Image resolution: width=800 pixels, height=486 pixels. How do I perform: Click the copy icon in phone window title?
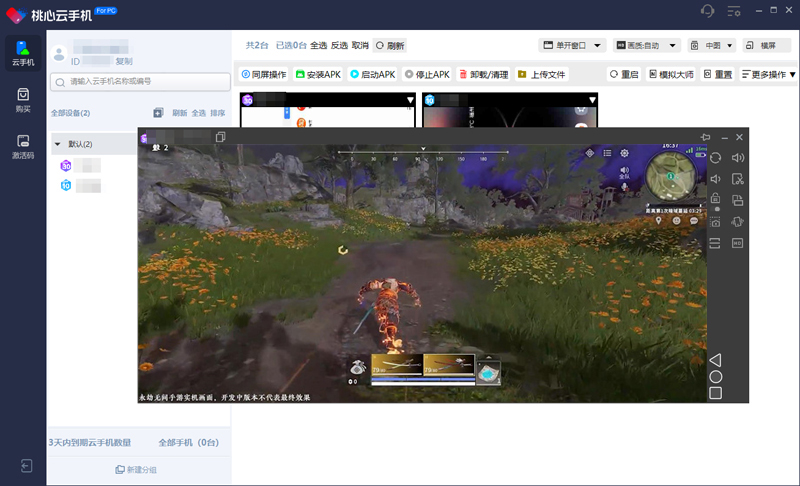click(x=220, y=137)
